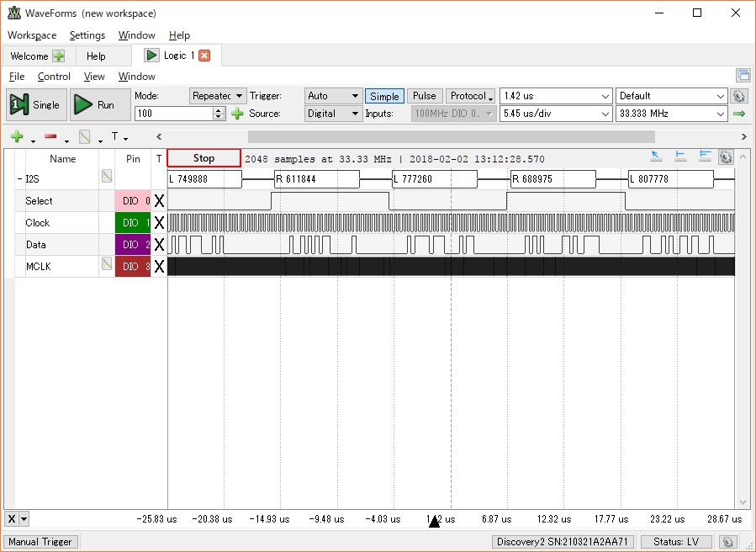
Task: Collapse the I2S bus group
Action: click(x=19, y=179)
